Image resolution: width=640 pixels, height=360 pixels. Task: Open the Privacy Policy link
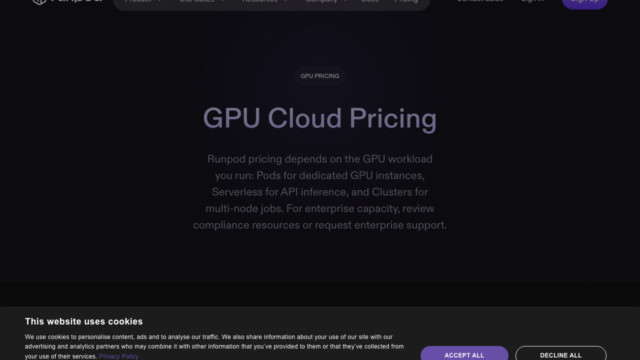coord(119,356)
